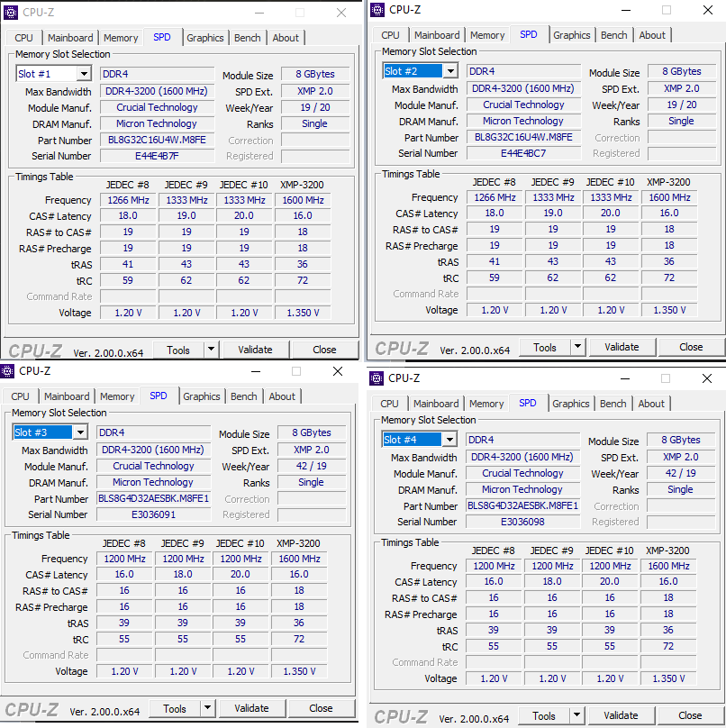Expand Tools arrow menu in Slot #3 window

(x=207, y=708)
